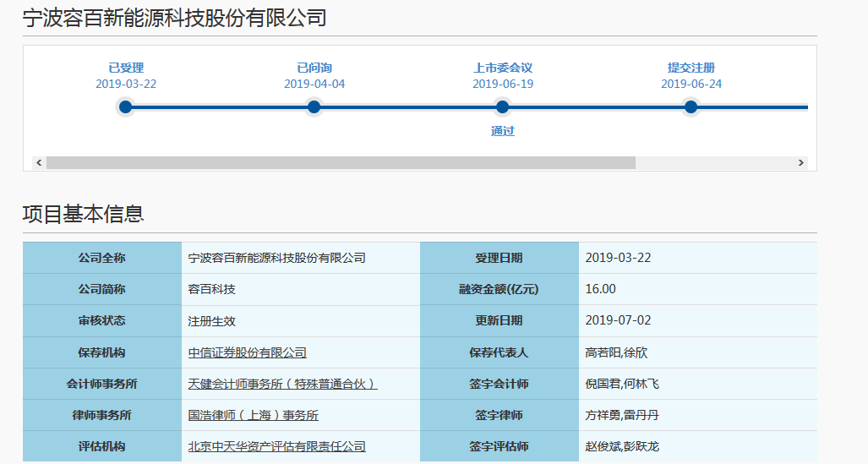Click the 已受理 stage label

click(x=126, y=68)
